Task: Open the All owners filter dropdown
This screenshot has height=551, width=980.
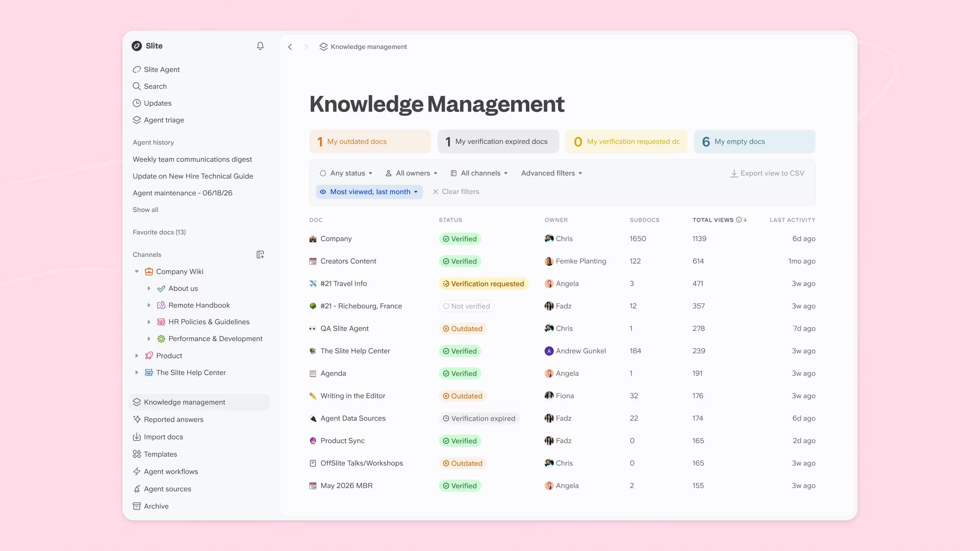Action: [411, 173]
